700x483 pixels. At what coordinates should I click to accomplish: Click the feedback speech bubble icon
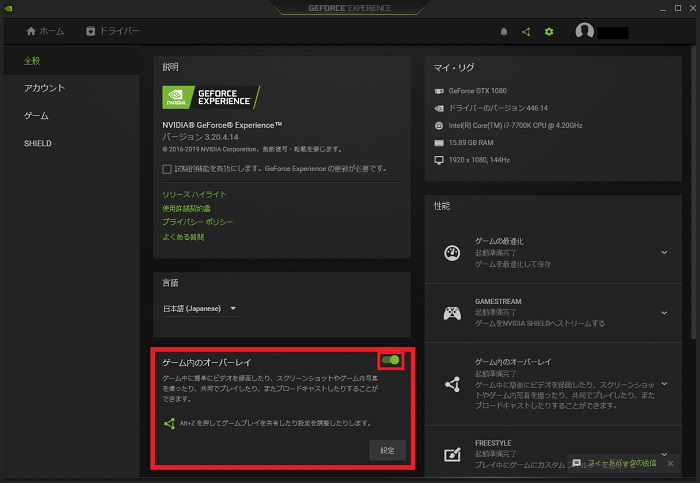tap(576, 463)
